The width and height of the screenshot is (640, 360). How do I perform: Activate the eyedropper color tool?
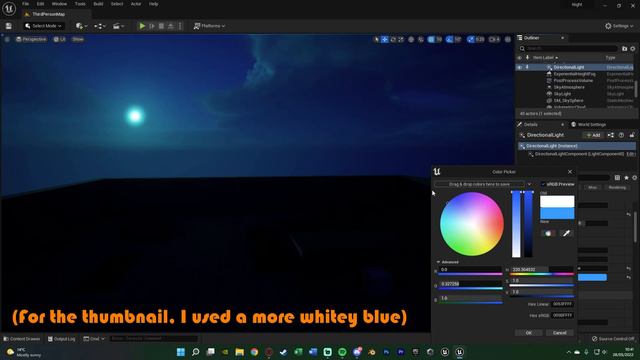[566, 233]
